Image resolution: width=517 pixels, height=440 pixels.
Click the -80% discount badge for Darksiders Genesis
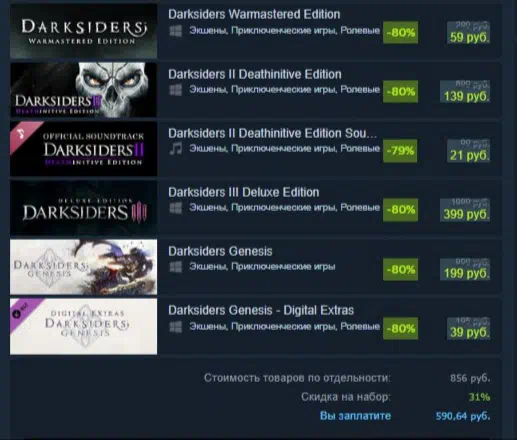pyautogui.click(x=400, y=269)
